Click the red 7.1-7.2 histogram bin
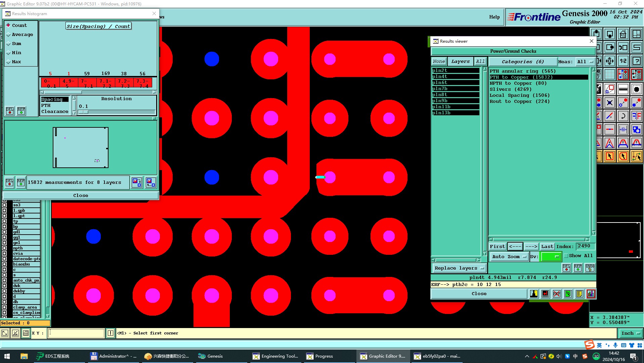 (x=106, y=83)
